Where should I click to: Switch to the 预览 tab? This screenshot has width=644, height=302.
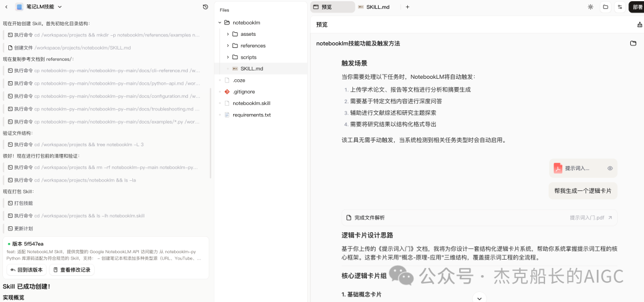click(332, 7)
